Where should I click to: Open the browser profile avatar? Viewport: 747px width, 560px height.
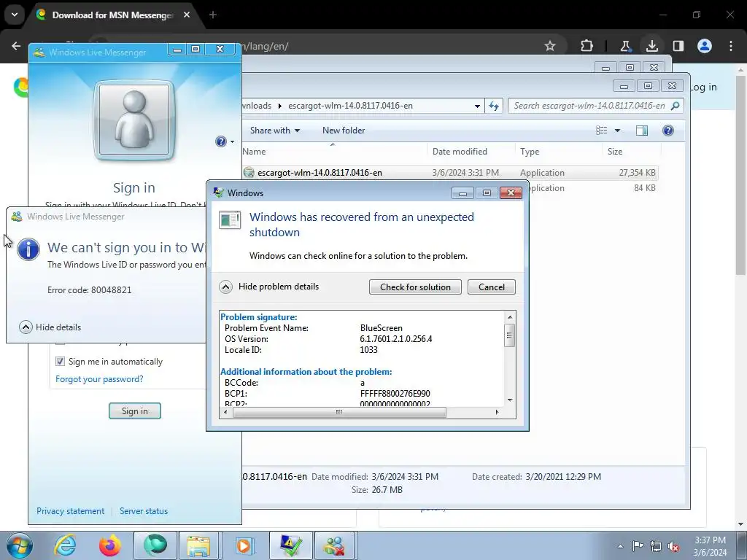pyautogui.click(x=705, y=46)
